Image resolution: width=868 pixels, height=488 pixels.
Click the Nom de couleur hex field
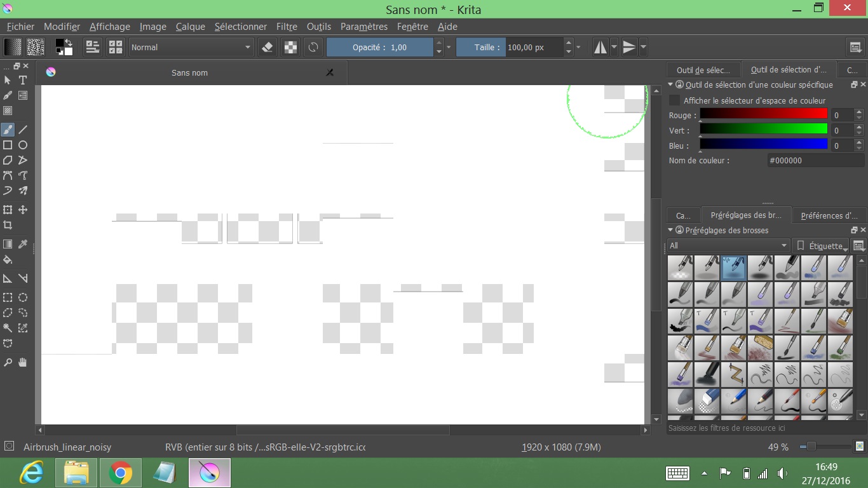[815, 161]
